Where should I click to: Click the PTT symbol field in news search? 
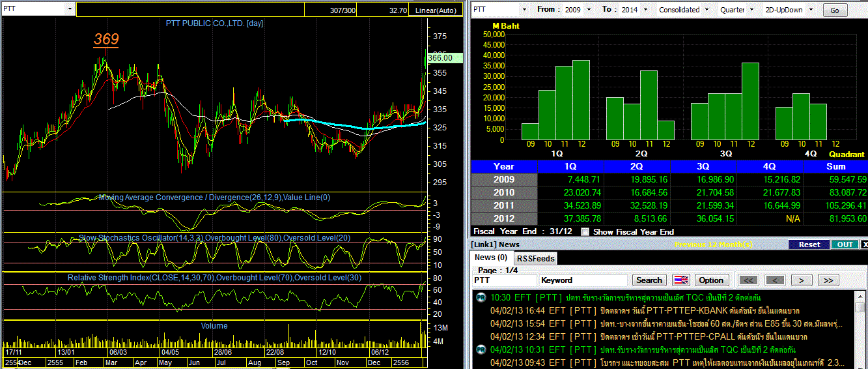click(x=505, y=280)
